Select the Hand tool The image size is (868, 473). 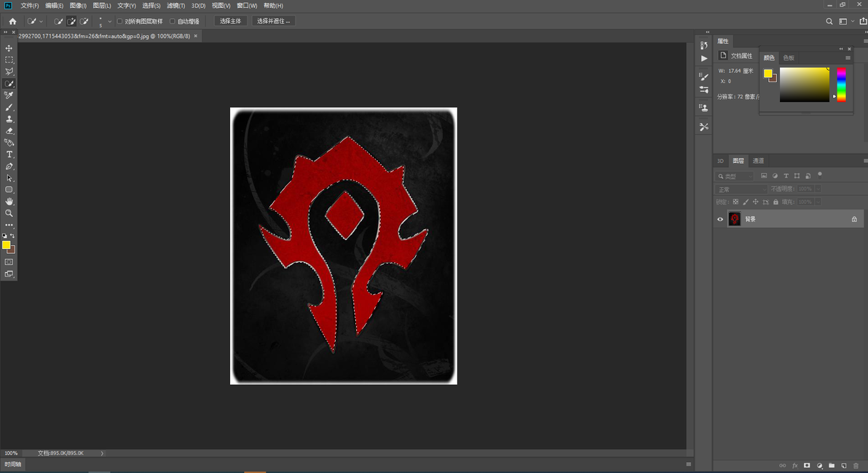(x=9, y=202)
